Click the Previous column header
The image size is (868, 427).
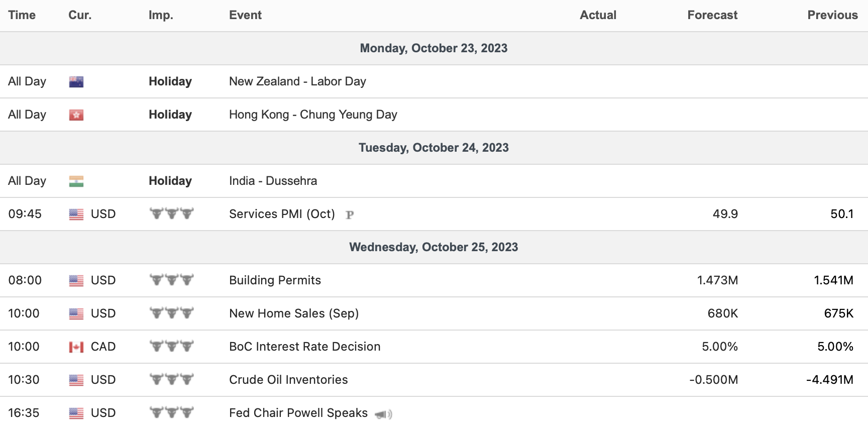click(832, 15)
